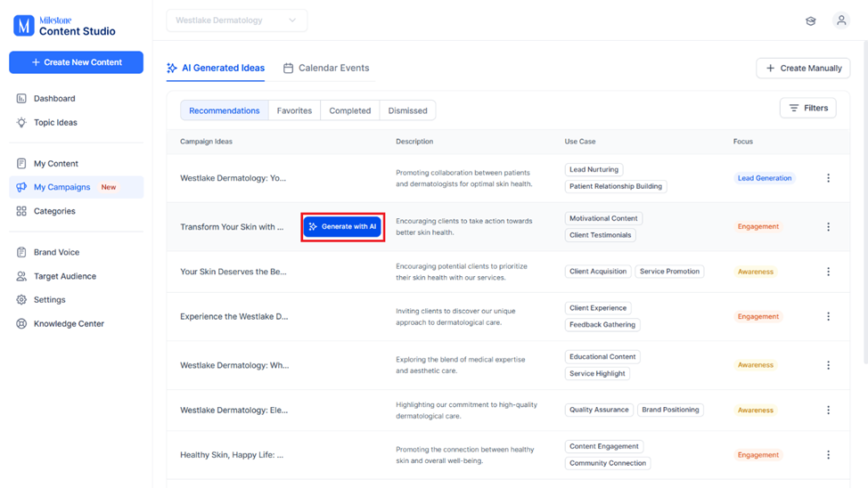Screen dimensions: 868x488
Task: Click Content Engagement tag
Action: pyautogui.click(x=604, y=446)
